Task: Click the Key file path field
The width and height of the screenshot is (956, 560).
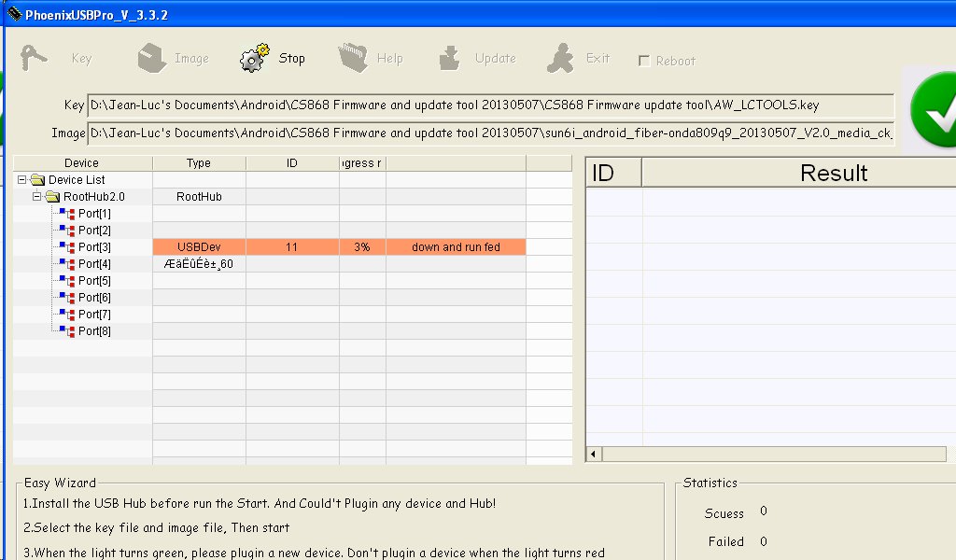Action: [x=491, y=105]
